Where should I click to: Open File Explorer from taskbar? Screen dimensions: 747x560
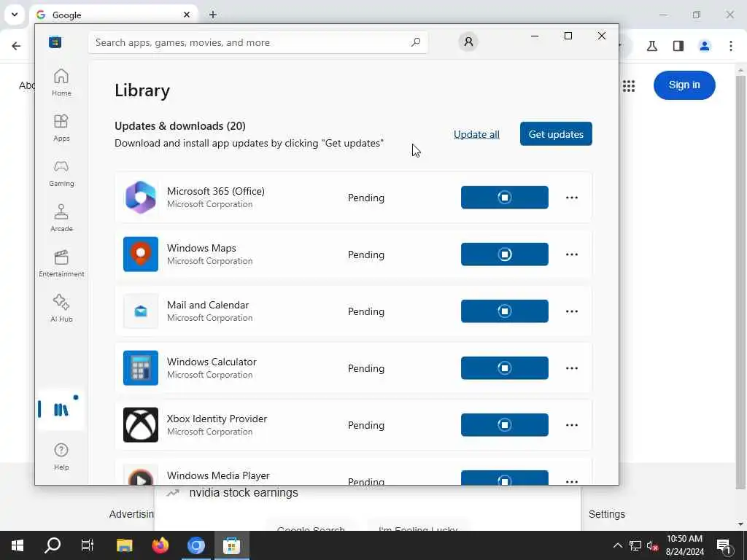point(124,545)
